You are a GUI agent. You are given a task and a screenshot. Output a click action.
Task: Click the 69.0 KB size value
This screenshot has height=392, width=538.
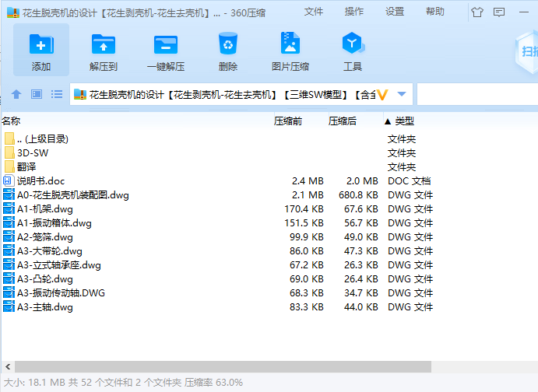pos(307,279)
